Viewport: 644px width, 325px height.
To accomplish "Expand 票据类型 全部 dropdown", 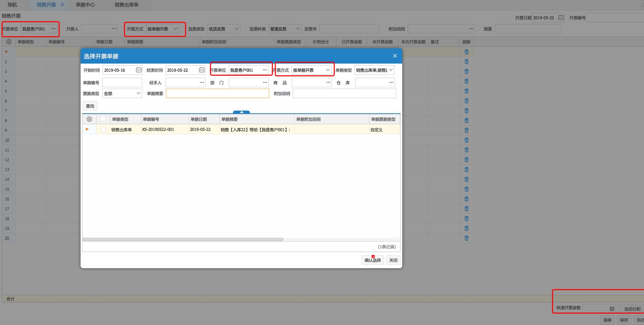I will click(138, 93).
